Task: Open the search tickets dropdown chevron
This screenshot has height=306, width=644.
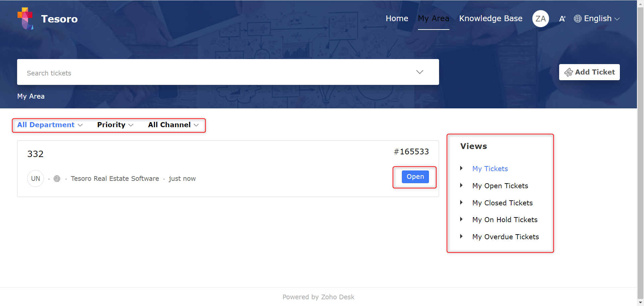Action: tap(420, 72)
